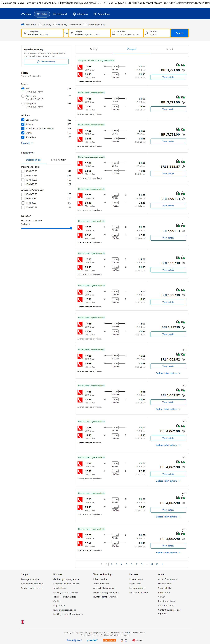Viewport: 210px width, 644px height.
Task: Click the Leaving from Sao Paulo field
Action: pyautogui.click(x=42, y=33)
